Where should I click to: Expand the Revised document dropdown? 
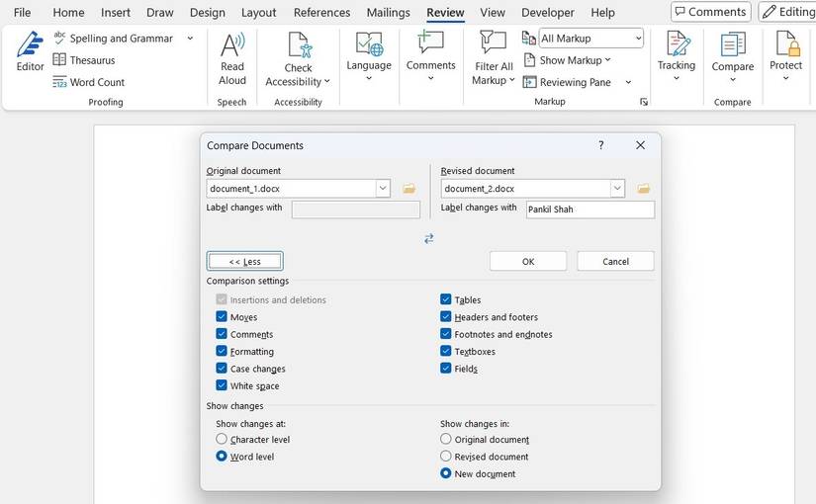[x=617, y=189]
